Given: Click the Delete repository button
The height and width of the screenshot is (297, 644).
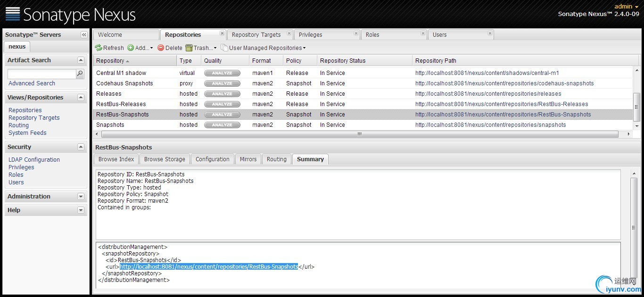Looking at the screenshot, I should (170, 48).
